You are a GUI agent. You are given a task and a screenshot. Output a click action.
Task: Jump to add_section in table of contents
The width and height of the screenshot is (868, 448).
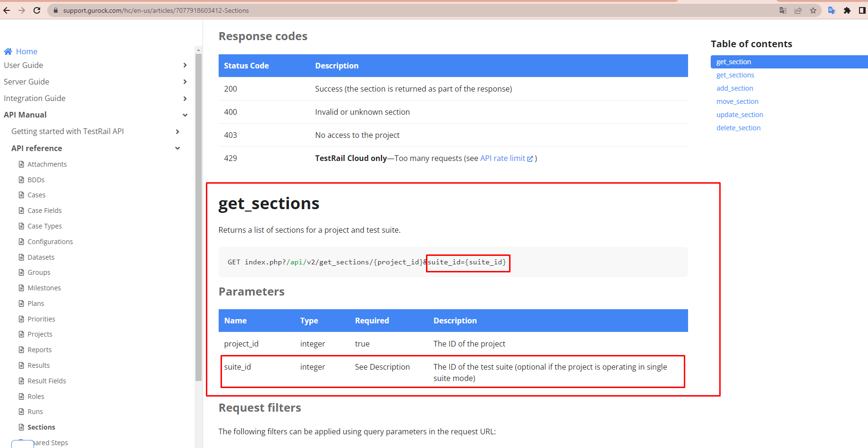point(735,88)
